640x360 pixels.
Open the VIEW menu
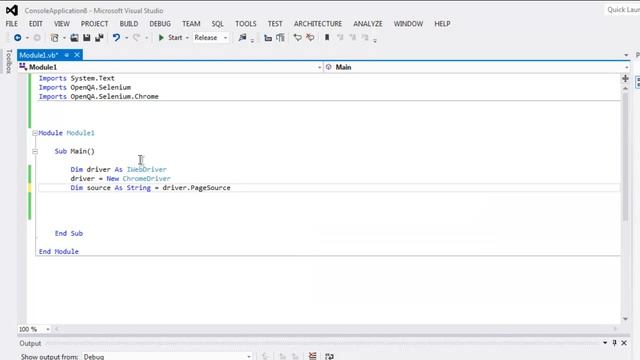click(62, 24)
